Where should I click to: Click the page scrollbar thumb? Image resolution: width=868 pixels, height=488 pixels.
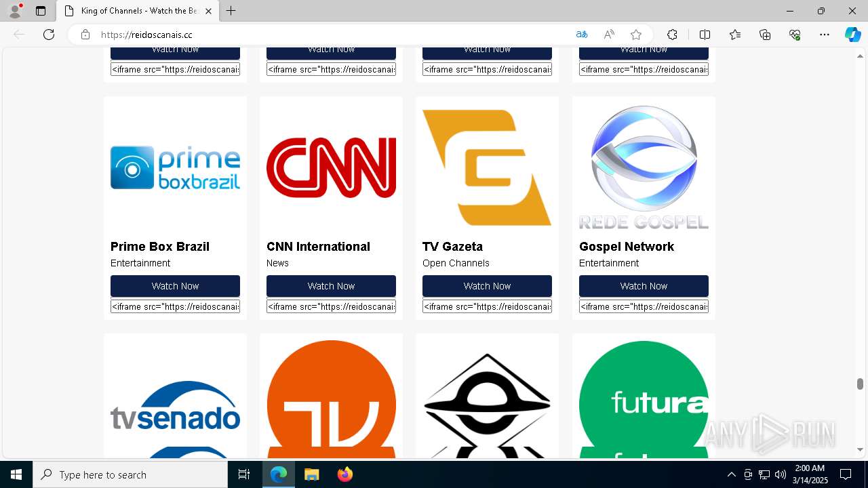pos(860,384)
